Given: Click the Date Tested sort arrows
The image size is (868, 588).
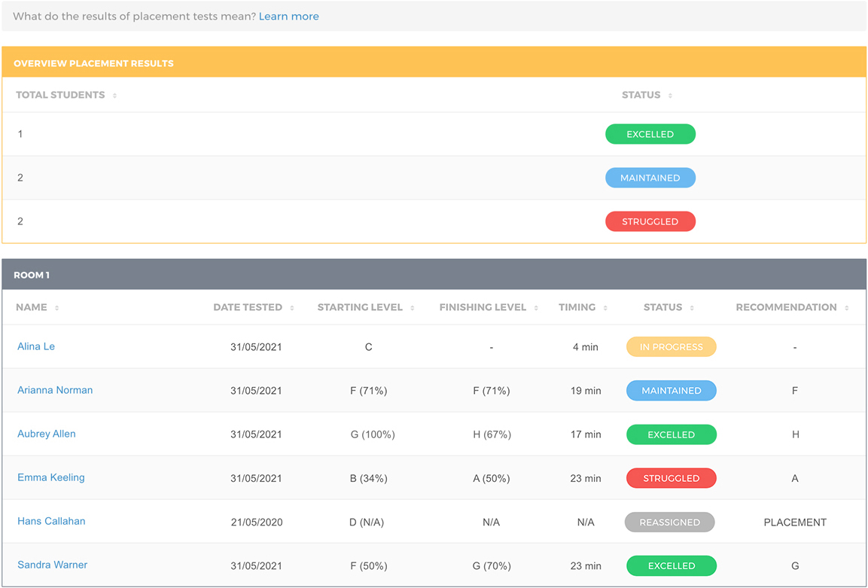Looking at the screenshot, I should [292, 308].
